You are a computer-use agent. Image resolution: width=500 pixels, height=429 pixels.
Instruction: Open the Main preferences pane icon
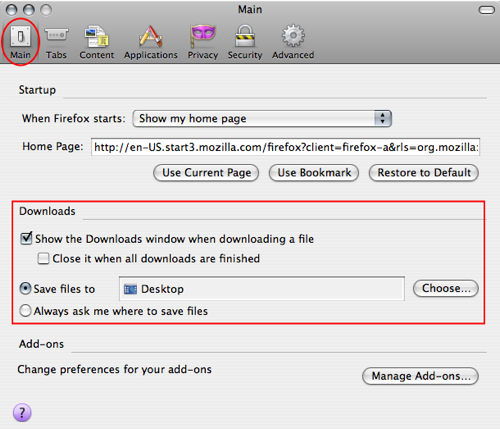tap(20, 36)
